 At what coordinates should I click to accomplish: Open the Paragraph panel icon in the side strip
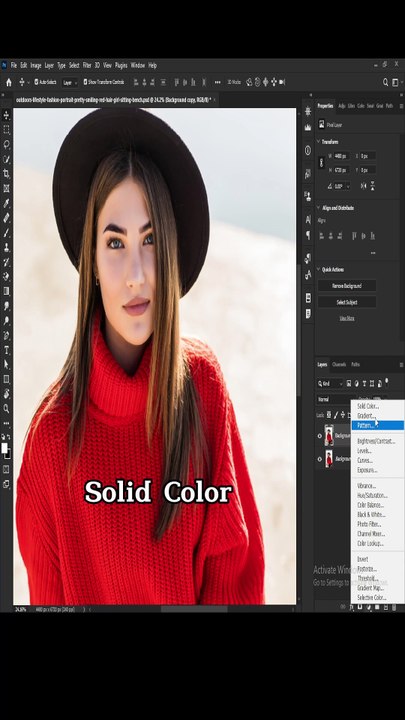[308, 235]
